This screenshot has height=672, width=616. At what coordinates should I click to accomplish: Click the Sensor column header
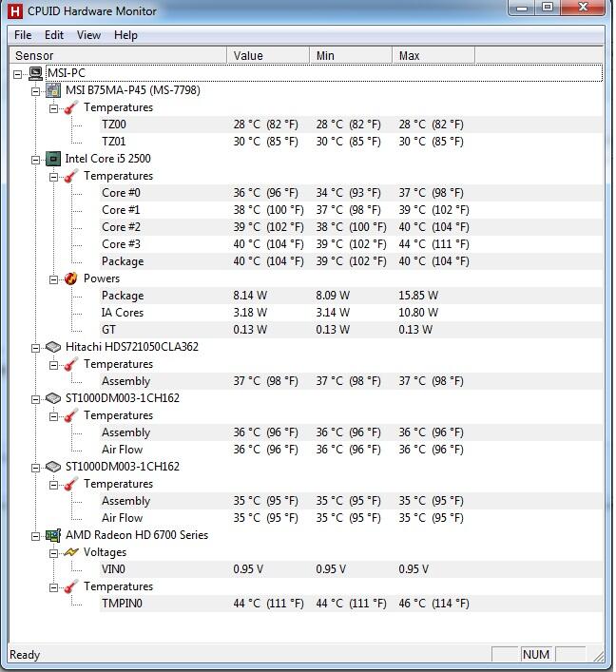pos(118,56)
